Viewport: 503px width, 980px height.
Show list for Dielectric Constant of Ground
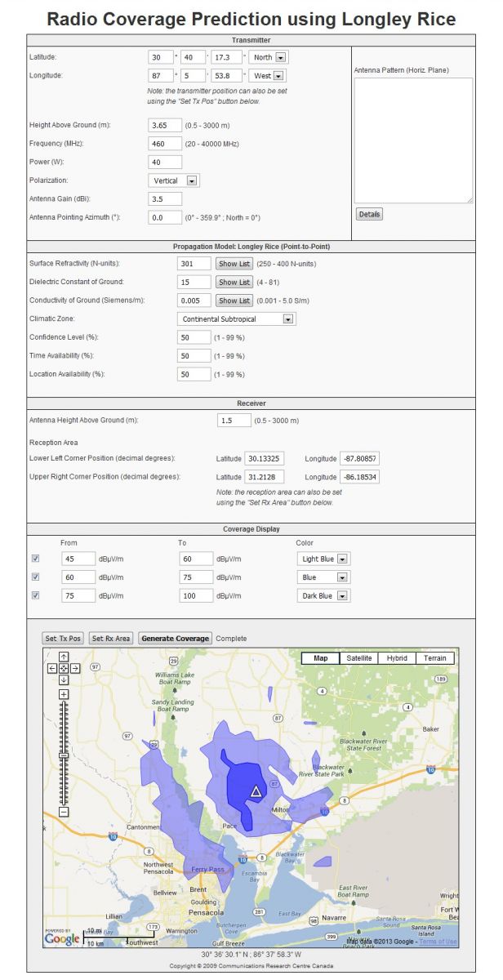tap(234, 282)
